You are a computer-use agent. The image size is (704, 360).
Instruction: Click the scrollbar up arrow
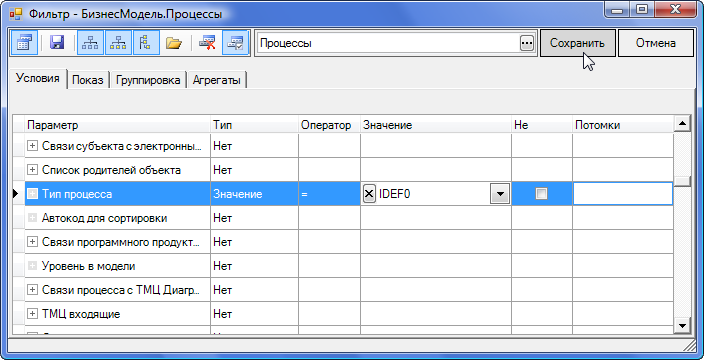(682, 123)
